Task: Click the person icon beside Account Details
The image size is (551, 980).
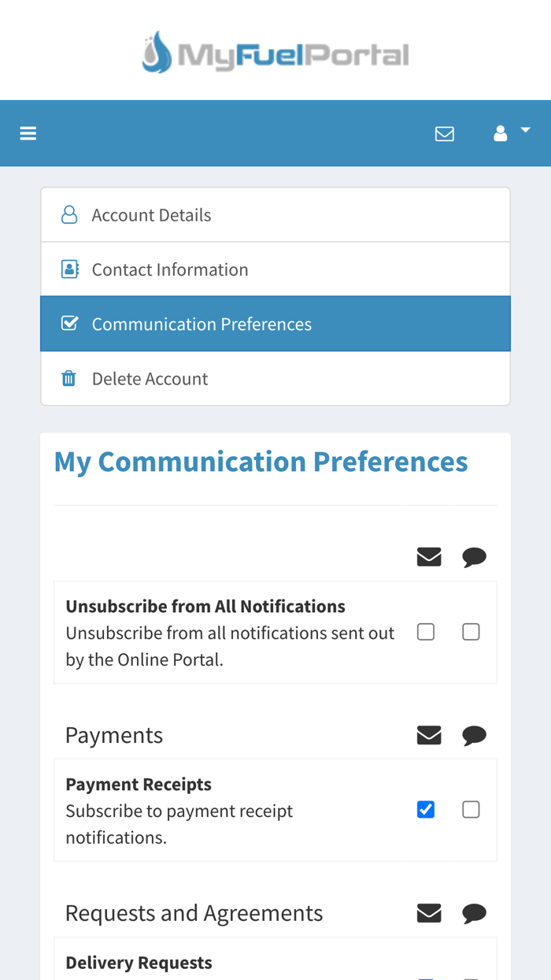Action: [x=69, y=213]
